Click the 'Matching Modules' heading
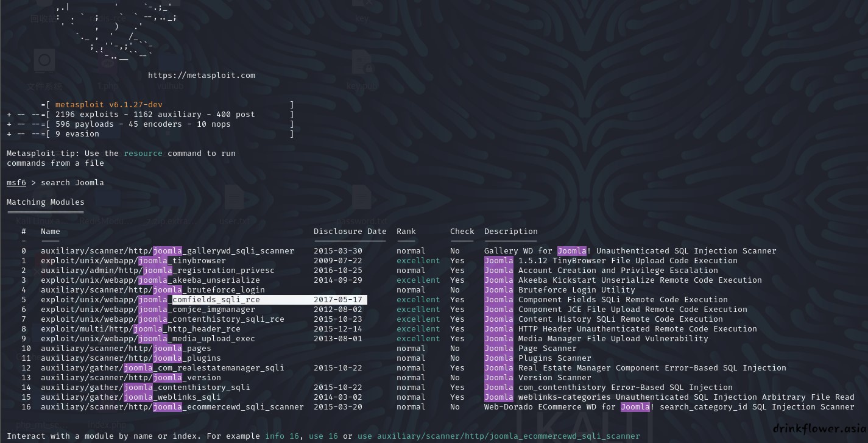The image size is (868, 443). tap(46, 202)
